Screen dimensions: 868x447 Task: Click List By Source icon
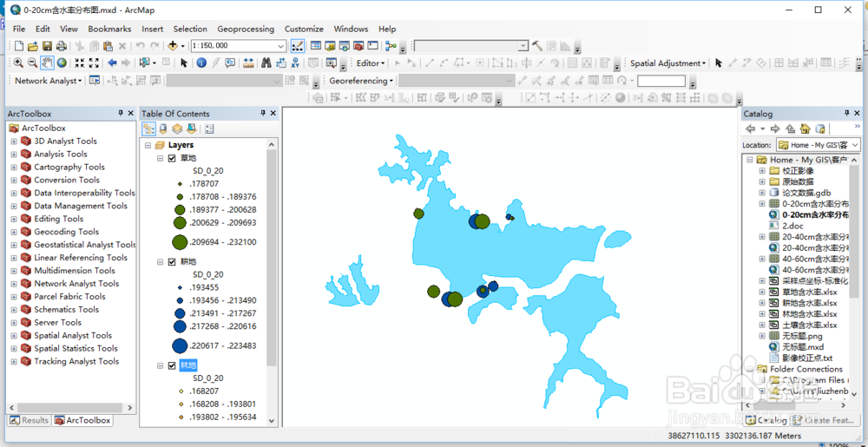[x=163, y=129]
